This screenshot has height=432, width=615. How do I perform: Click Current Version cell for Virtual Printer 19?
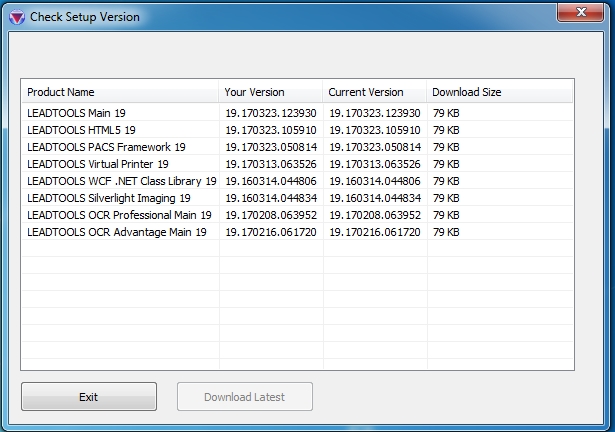tap(375, 164)
